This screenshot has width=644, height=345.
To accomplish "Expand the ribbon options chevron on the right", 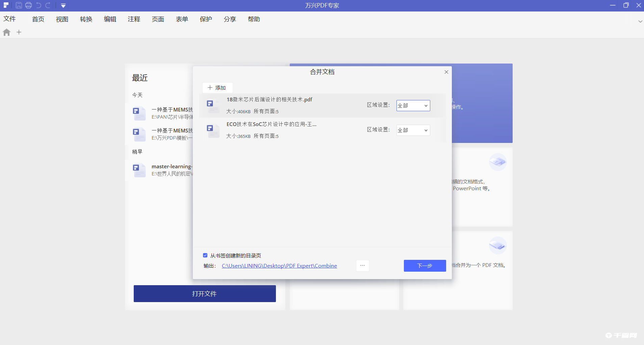I will [640, 21].
